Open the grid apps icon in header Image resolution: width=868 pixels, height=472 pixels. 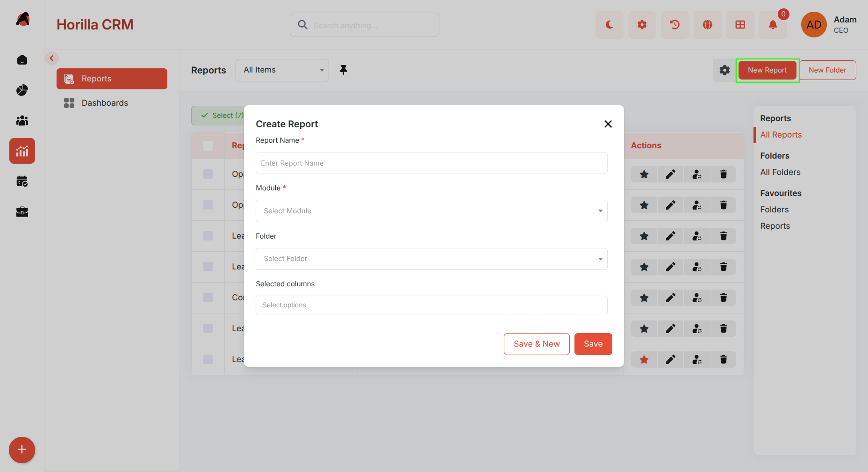(740, 25)
